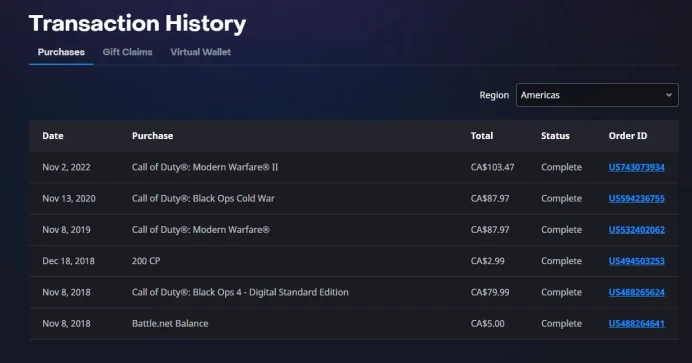The image size is (692, 363).
Task: Select the Dec 18, 2018 date cell
Action: tap(68, 261)
